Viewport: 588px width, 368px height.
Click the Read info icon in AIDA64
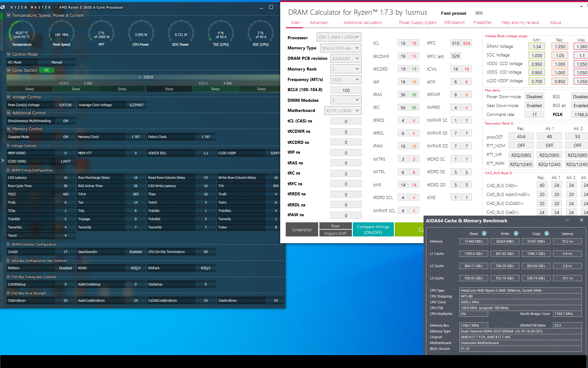(484, 233)
